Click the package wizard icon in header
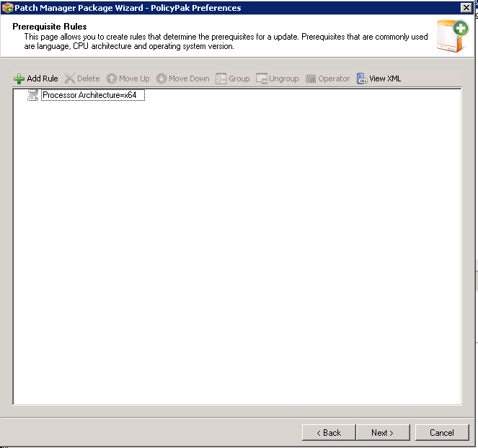Viewport: 478px width, 448px height. [x=452, y=36]
